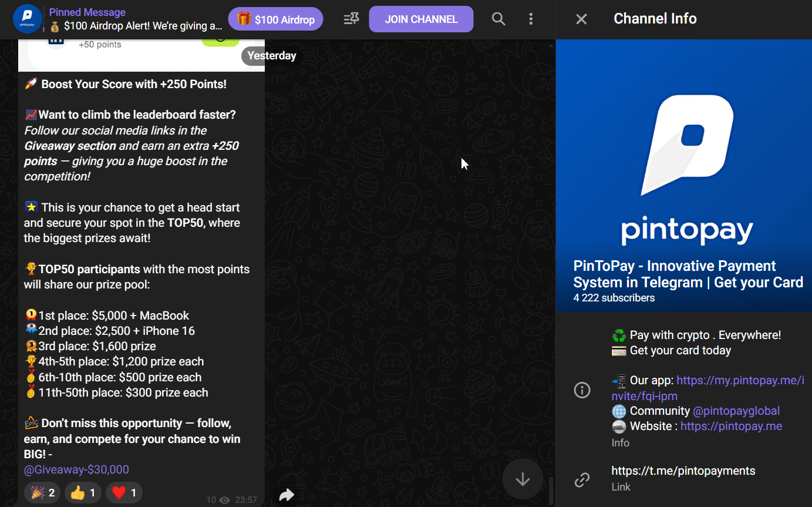Open the my.pintopay.me invite app link
Viewport: 812px width, 507px height.
(708, 388)
